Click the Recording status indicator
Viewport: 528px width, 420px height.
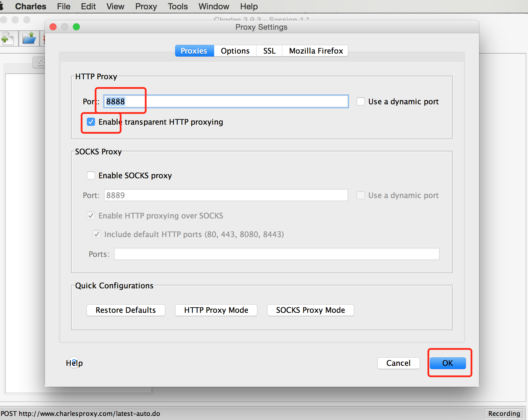coord(504,413)
